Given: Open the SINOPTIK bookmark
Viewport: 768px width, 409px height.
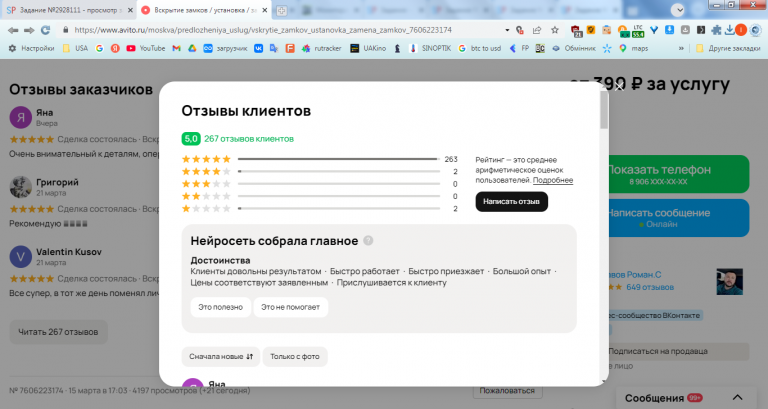Looking at the screenshot, I should point(430,48).
